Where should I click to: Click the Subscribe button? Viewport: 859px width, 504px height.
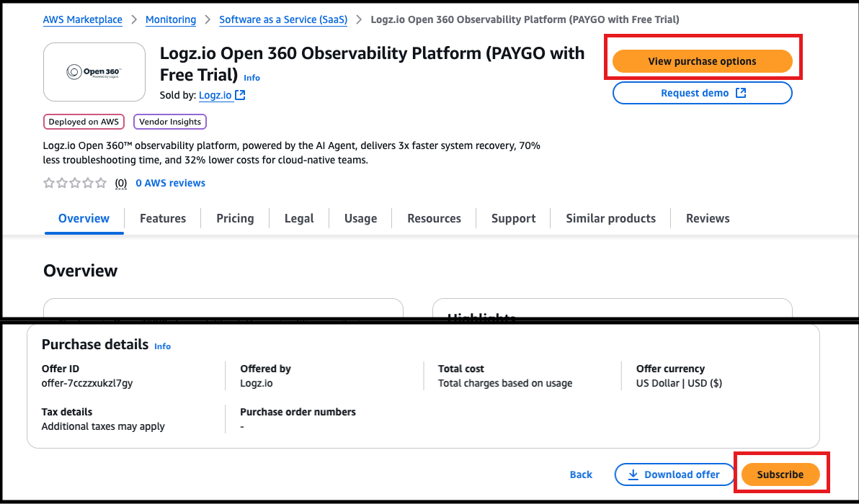point(780,474)
